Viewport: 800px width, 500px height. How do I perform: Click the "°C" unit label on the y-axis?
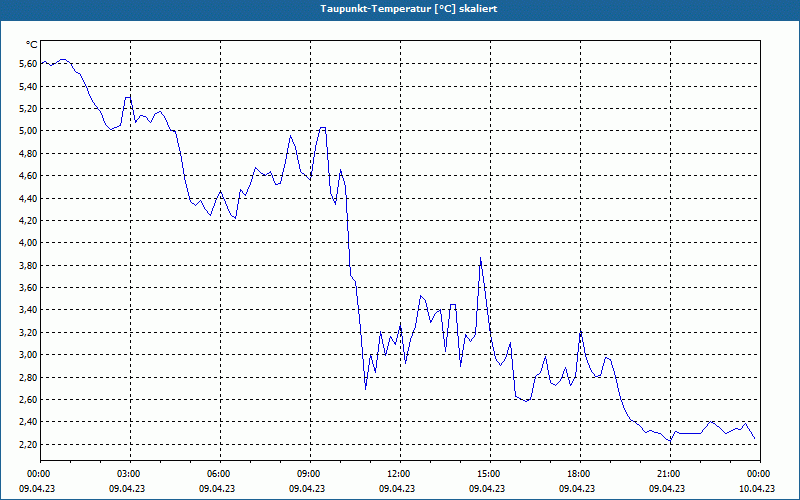[31, 45]
